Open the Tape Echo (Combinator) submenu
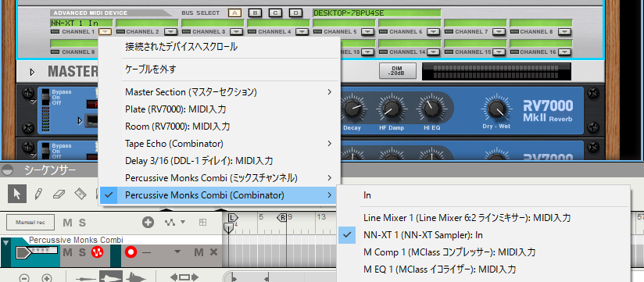644x282 pixels. (220, 144)
